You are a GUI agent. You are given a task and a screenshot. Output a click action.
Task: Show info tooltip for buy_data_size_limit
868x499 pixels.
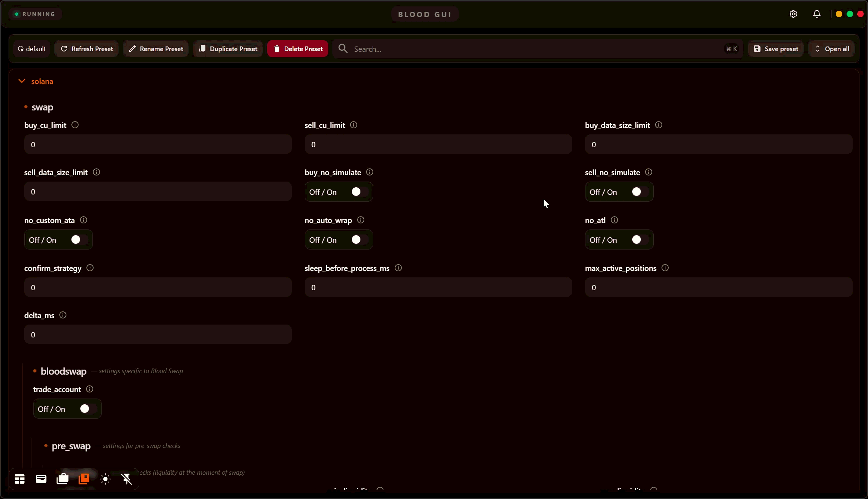659,125
